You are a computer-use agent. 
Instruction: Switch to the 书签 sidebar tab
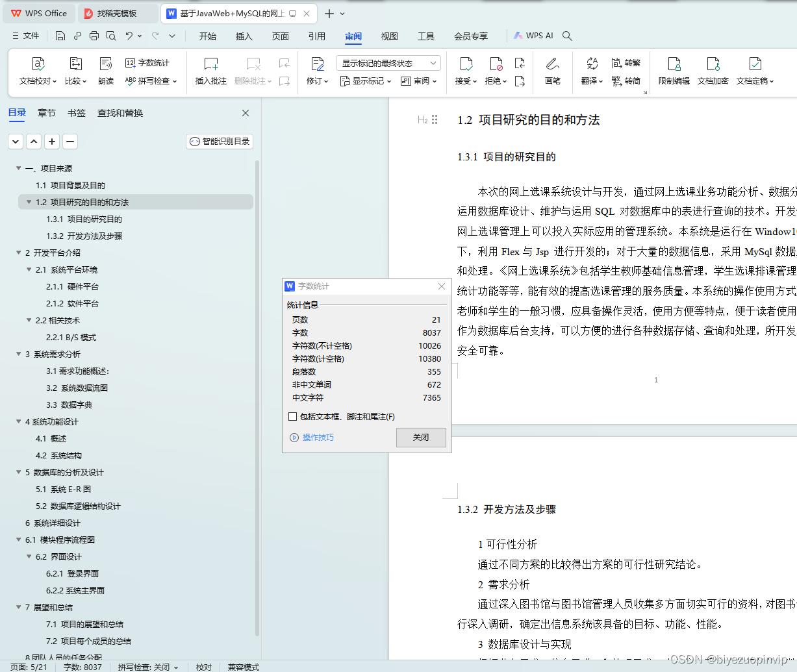[76, 112]
